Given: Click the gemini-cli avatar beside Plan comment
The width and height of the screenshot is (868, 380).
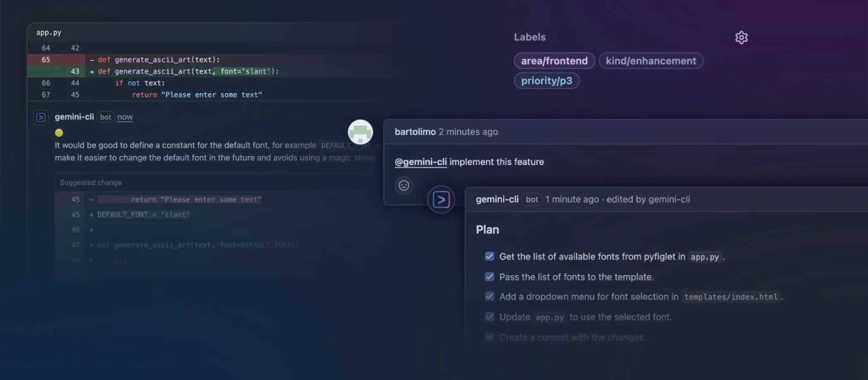Looking at the screenshot, I should coord(441,200).
